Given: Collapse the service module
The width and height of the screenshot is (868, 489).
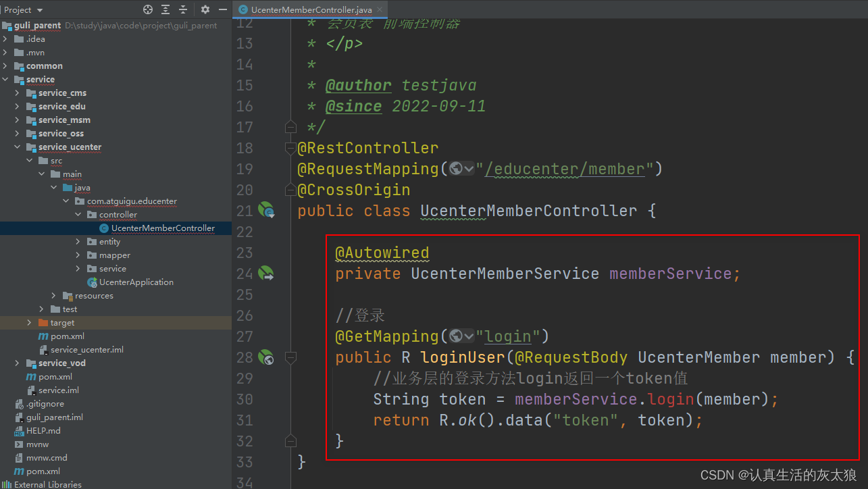Looking at the screenshot, I should pyautogui.click(x=5, y=80).
